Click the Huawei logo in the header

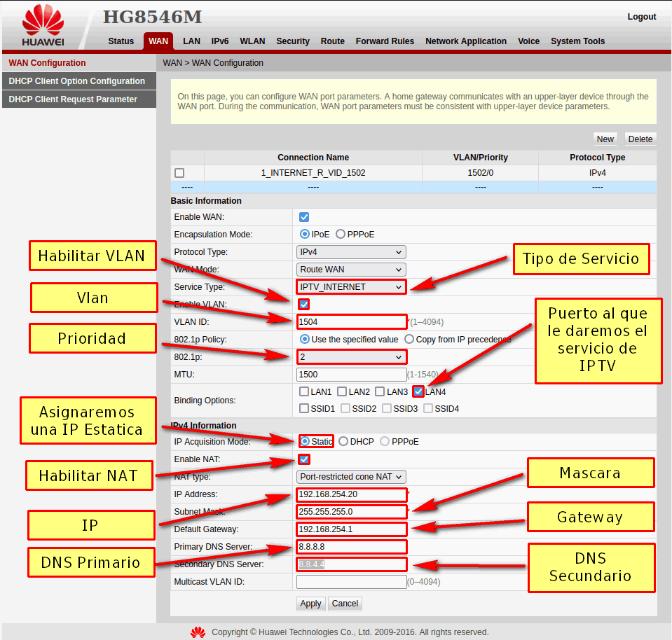pos(43,26)
